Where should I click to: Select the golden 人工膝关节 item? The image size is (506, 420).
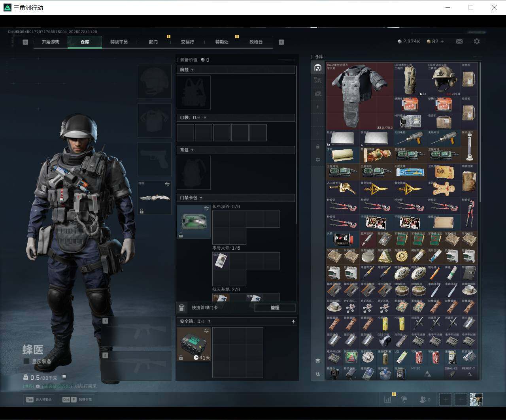(343, 189)
